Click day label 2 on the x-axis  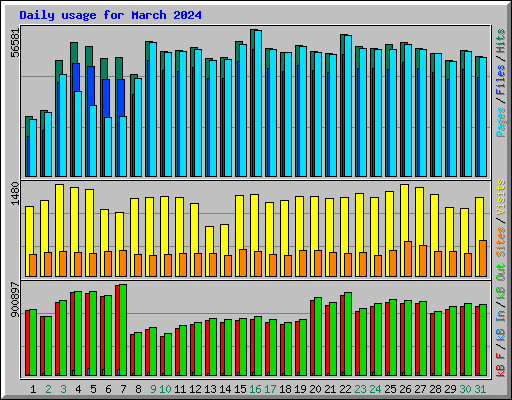48,389
